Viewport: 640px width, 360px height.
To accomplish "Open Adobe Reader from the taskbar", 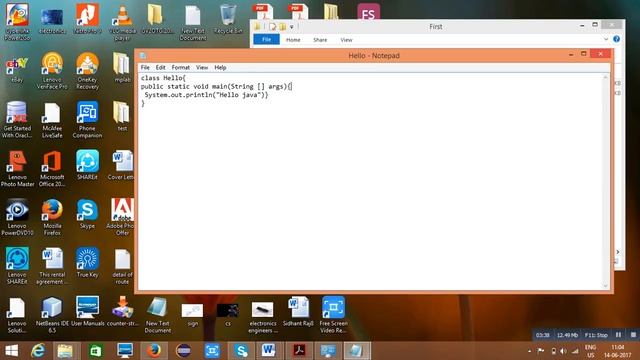I will coord(299,351).
